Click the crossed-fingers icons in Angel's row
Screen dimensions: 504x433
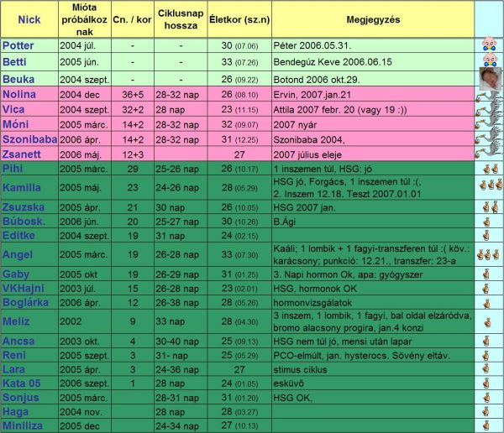click(487, 254)
